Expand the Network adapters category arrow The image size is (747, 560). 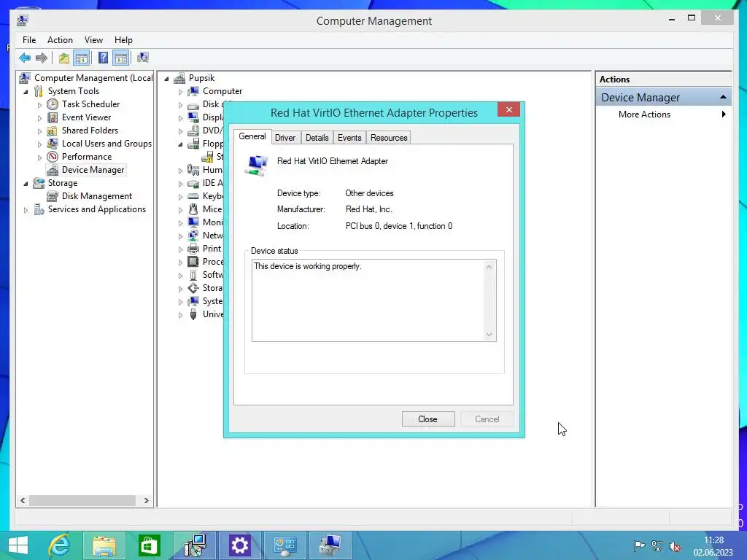tap(180, 236)
